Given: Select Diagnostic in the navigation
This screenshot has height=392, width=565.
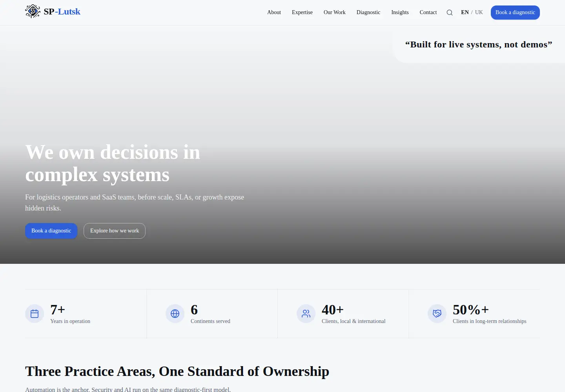Looking at the screenshot, I should point(368,13).
